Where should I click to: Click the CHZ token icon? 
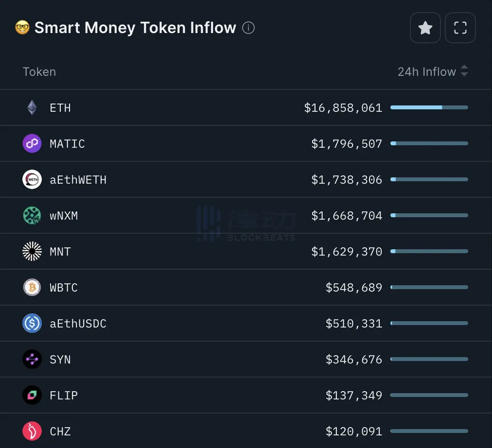pyautogui.click(x=32, y=431)
